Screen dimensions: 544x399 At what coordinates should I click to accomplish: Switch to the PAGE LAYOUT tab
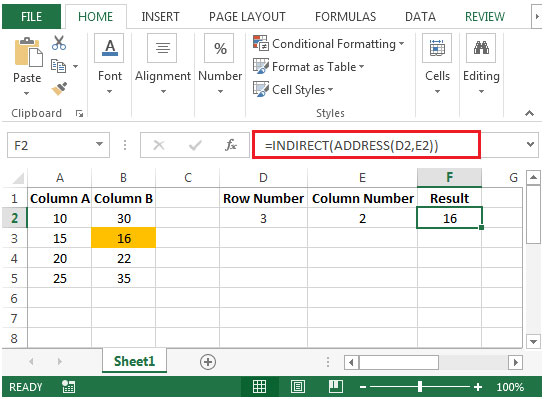pos(247,17)
